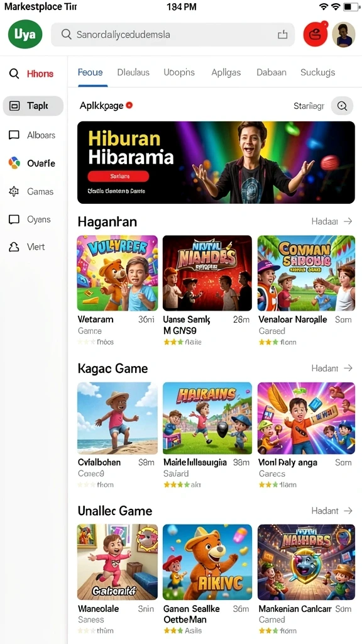This screenshot has width=362, height=644.
Task: Click the green Uya logo
Action: 25,34
